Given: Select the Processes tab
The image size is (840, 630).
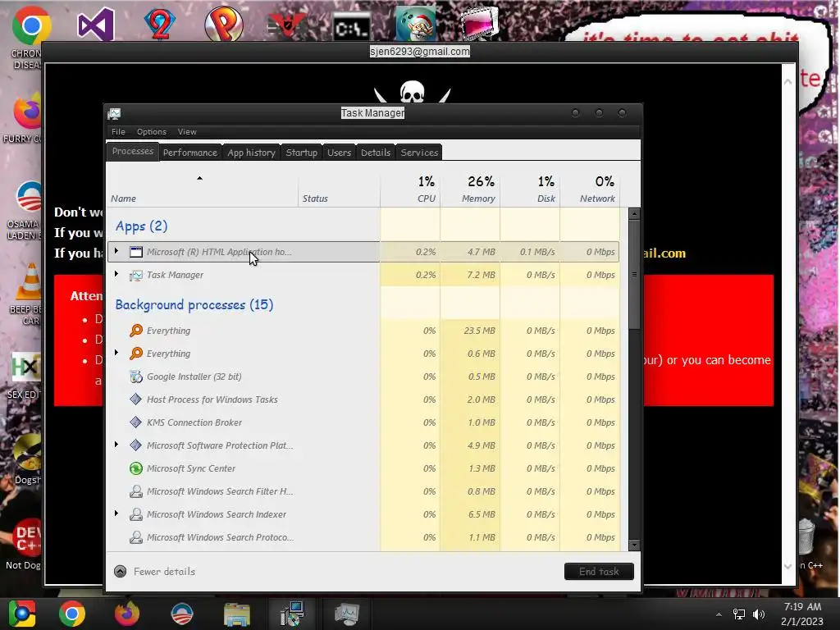Looking at the screenshot, I should click(x=133, y=151).
